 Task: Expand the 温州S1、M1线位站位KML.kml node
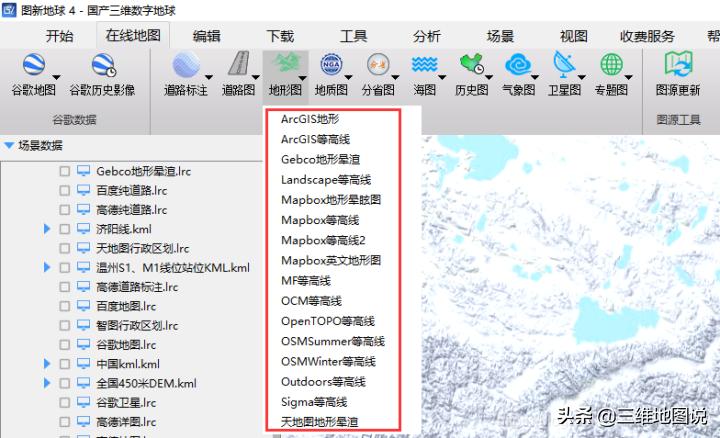point(47,267)
